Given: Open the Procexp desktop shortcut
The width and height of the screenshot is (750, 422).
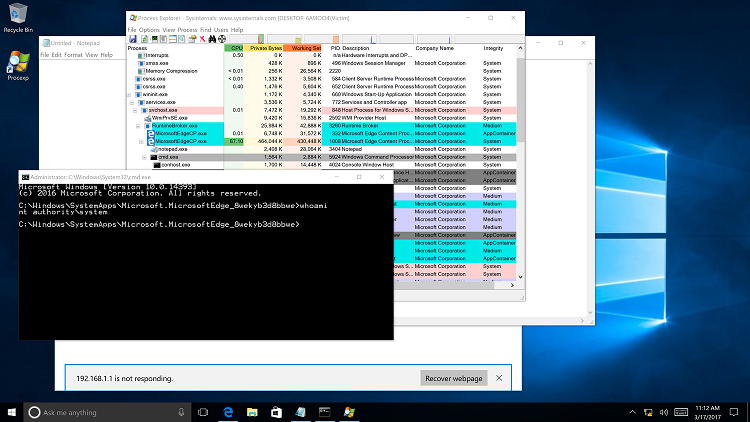Looking at the screenshot, I should (18, 66).
